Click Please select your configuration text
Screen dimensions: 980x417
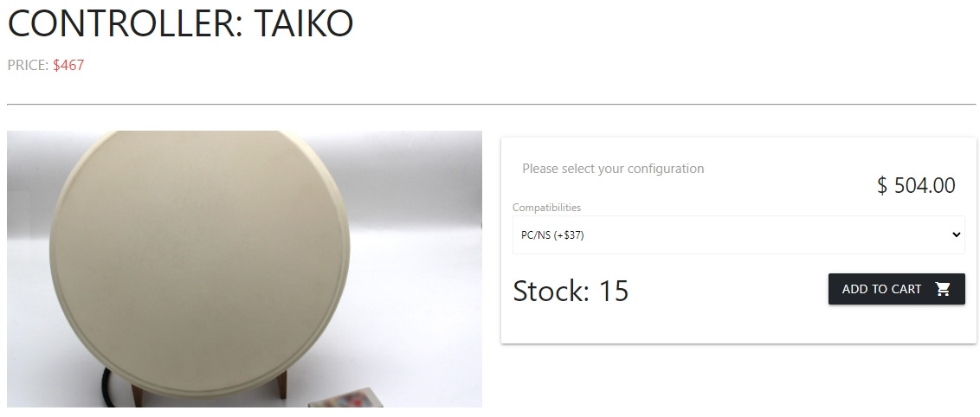click(x=613, y=169)
